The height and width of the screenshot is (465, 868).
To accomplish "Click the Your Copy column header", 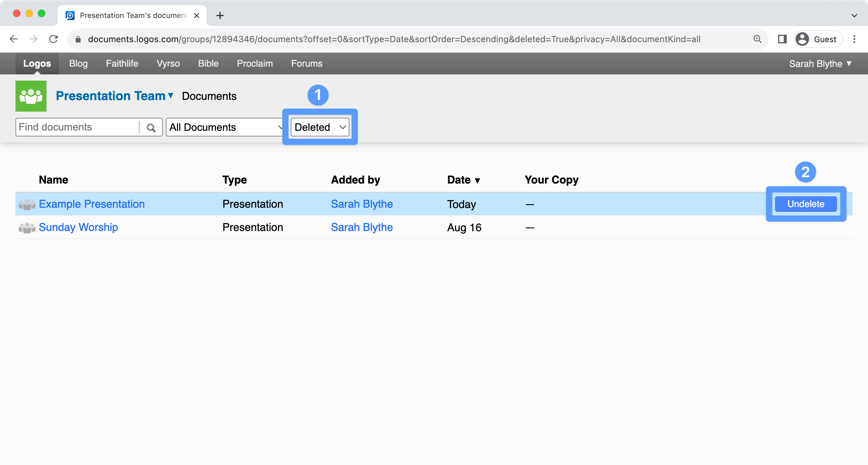I will (551, 179).
